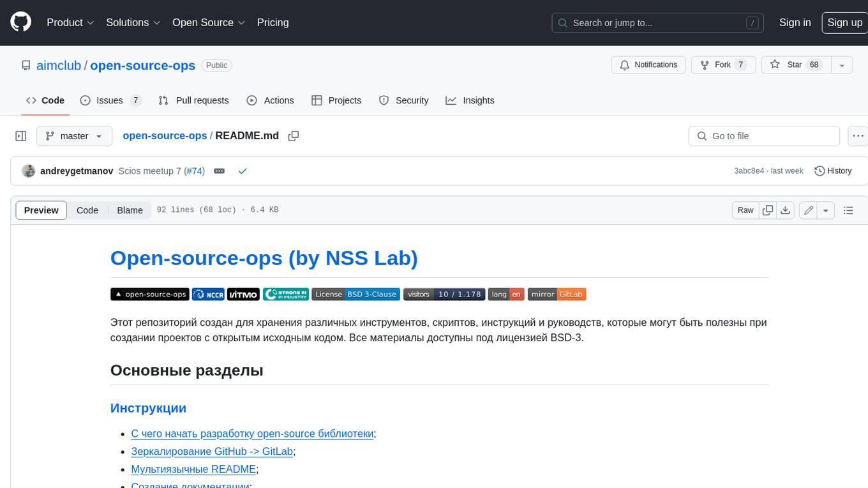Star the repository
Image resolution: width=868 pixels, height=488 pixels.
[796, 65]
